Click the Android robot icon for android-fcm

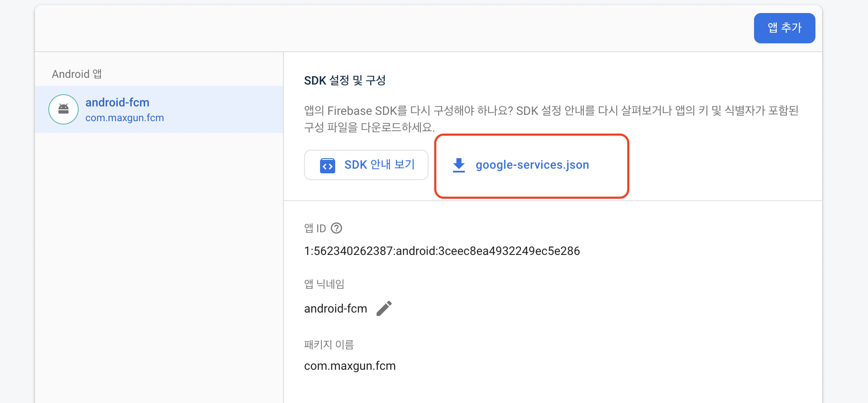click(x=64, y=109)
